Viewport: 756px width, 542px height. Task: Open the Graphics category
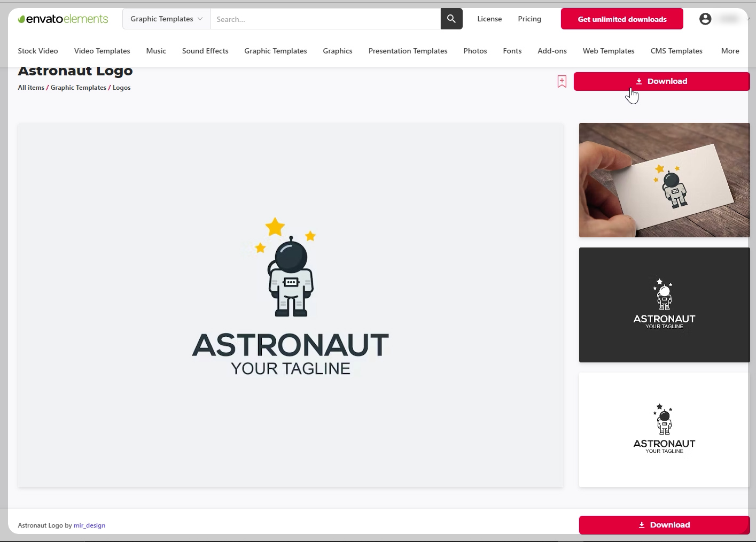(338, 51)
